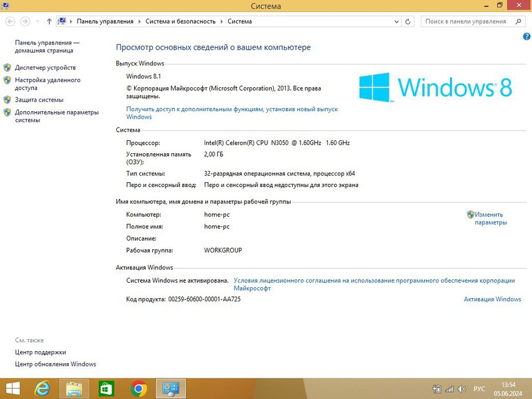Select the Система breadcrumb item
The image size is (532, 399).
pos(239,22)
